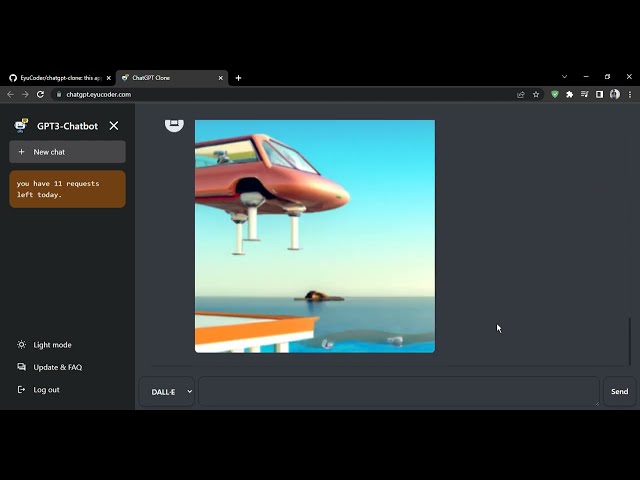Minimize the browser window
Screen dimensions: 640x480
pyautogui.click(x=586, y=76)
